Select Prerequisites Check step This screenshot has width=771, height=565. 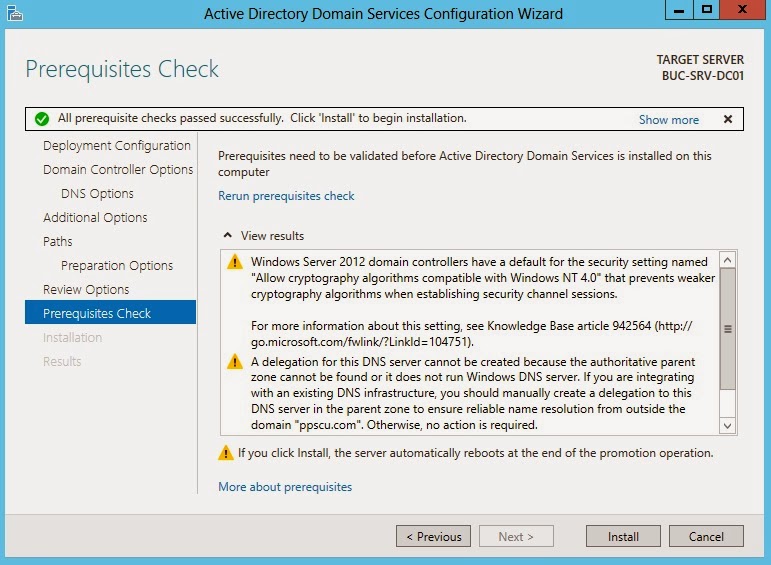point(110,312)
